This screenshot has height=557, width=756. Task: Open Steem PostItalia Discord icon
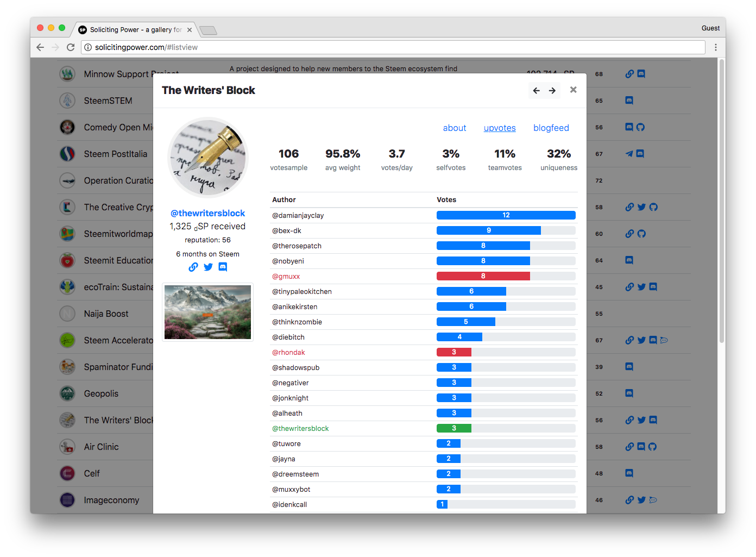click(640, 154)
